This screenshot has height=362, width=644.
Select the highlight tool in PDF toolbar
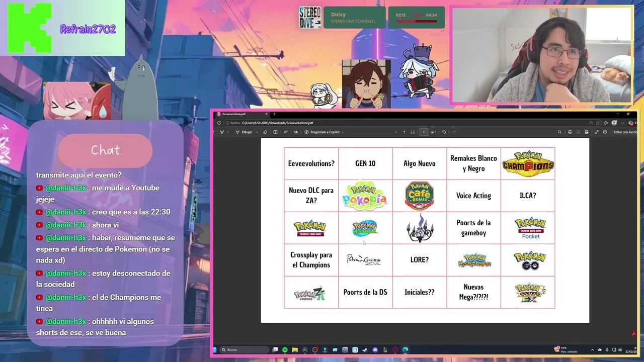tap(222, 132)
